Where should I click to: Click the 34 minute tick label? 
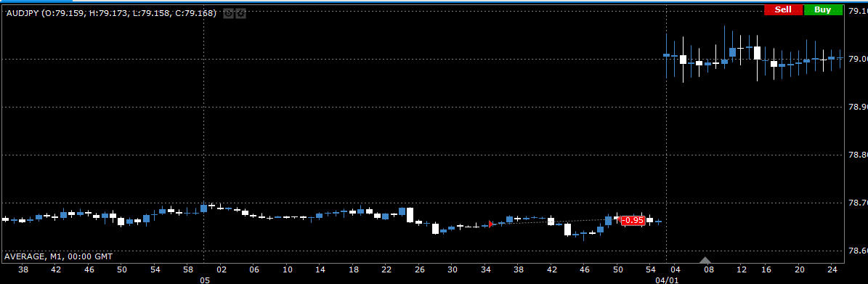point(485,269)
